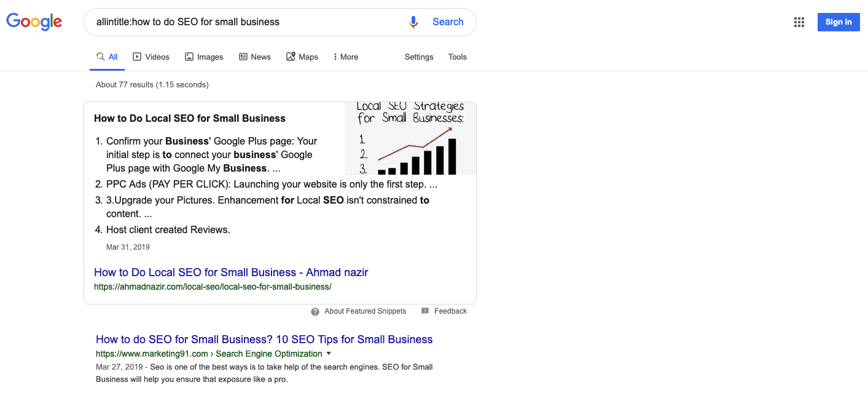
Task: Click the blue Search button
Action: (x=448, y=22)
